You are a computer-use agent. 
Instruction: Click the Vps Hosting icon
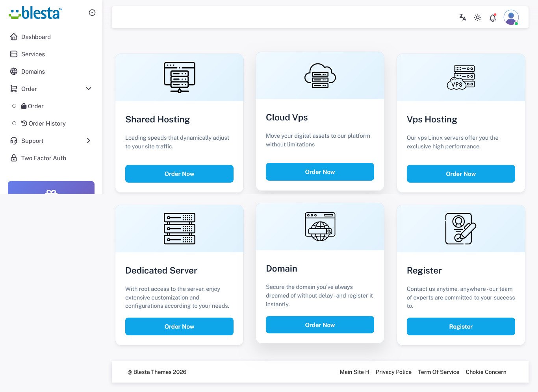pos(461,77)
